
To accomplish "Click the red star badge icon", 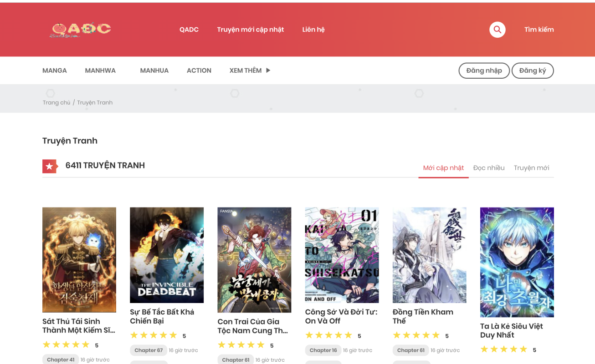I will pos(49,167).
